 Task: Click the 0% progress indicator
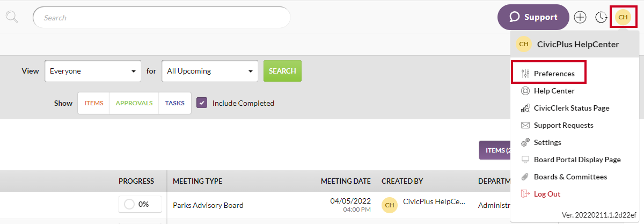pos(140,204)
